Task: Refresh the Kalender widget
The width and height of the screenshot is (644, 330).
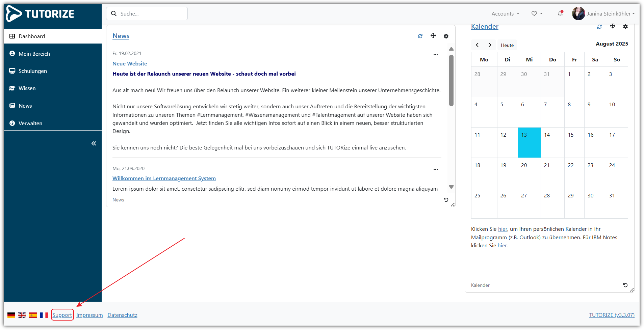Action: (x=599, y=27)
